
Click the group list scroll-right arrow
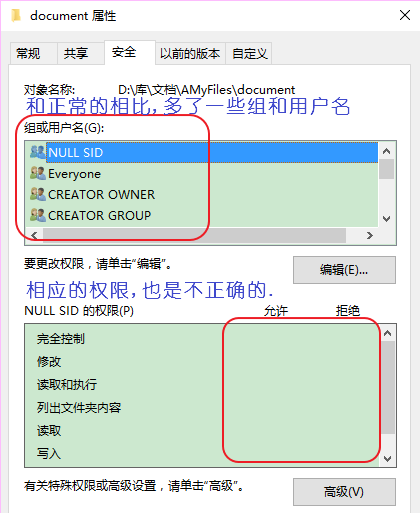point(370,236)
